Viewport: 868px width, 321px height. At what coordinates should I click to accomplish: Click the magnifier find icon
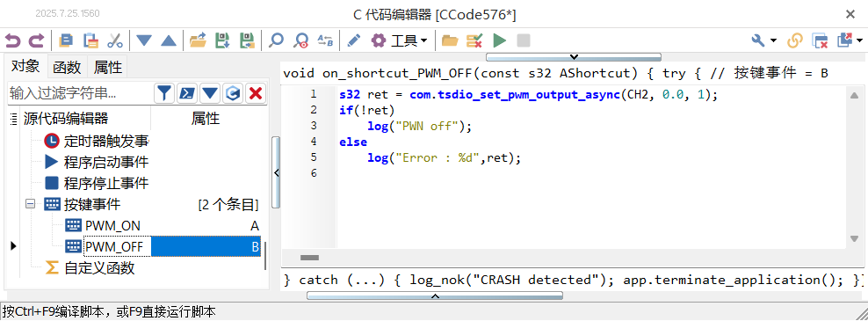click(x=276, y=40)
